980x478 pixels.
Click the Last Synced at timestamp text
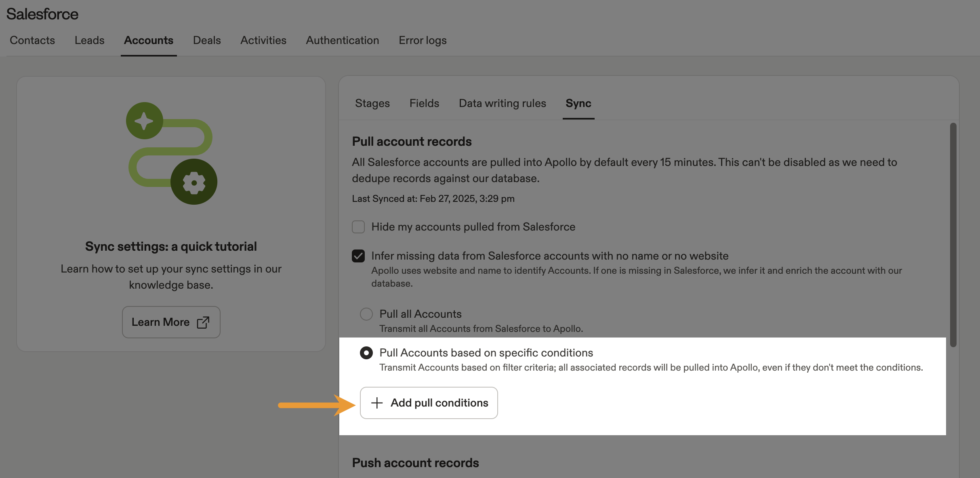point(433,199)
